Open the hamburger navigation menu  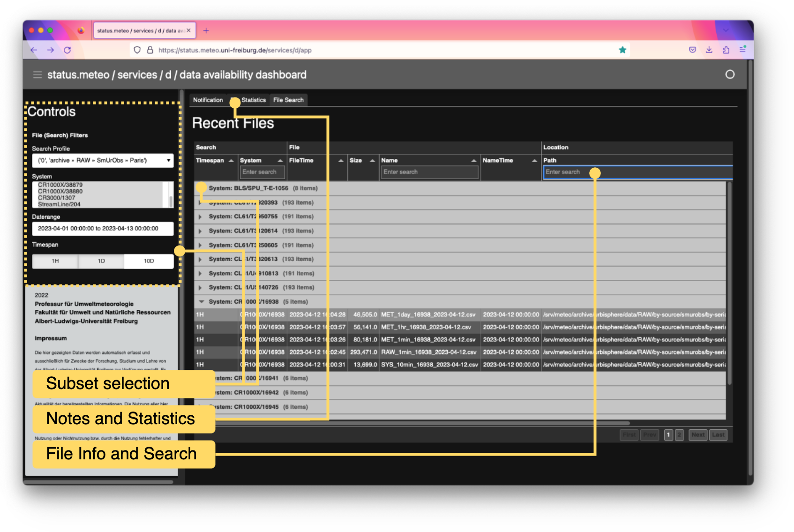tap(37, 75)
